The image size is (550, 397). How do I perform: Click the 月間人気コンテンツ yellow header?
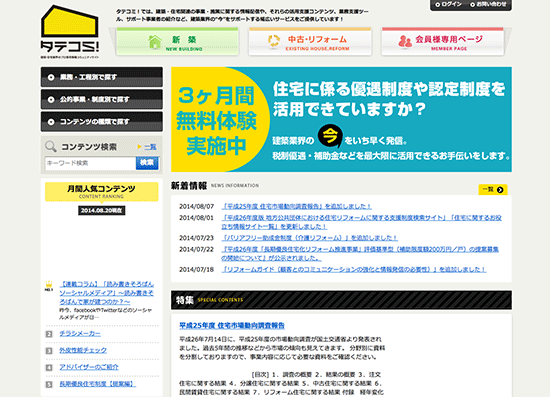(x=102, y=191)
